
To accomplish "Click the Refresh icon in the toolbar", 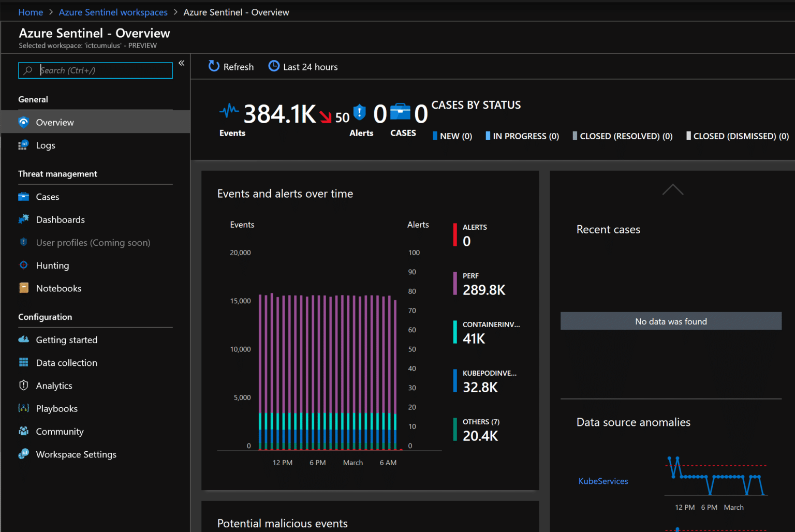I will point(214,66).
